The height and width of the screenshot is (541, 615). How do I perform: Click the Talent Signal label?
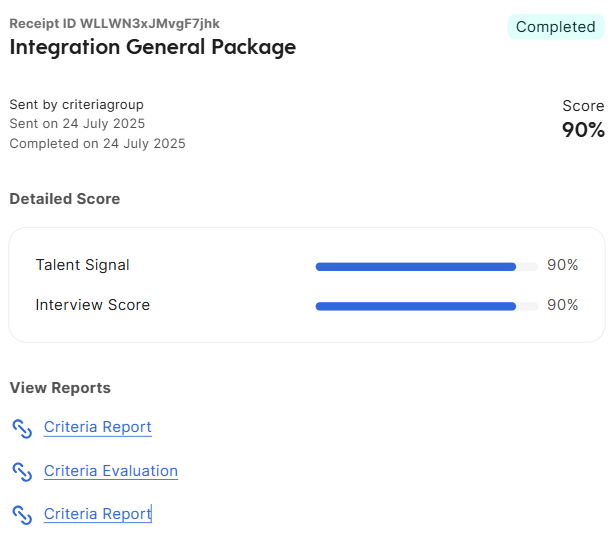82,265
